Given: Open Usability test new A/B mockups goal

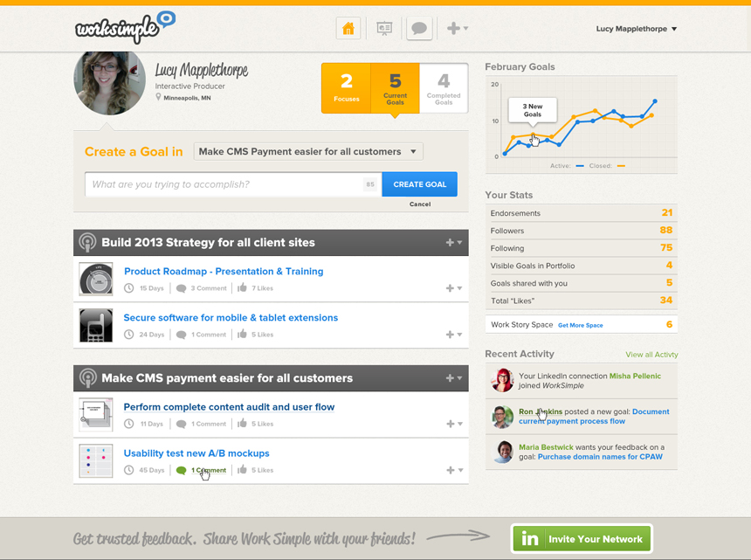Looking at the screenshot, I should point(196,453).
